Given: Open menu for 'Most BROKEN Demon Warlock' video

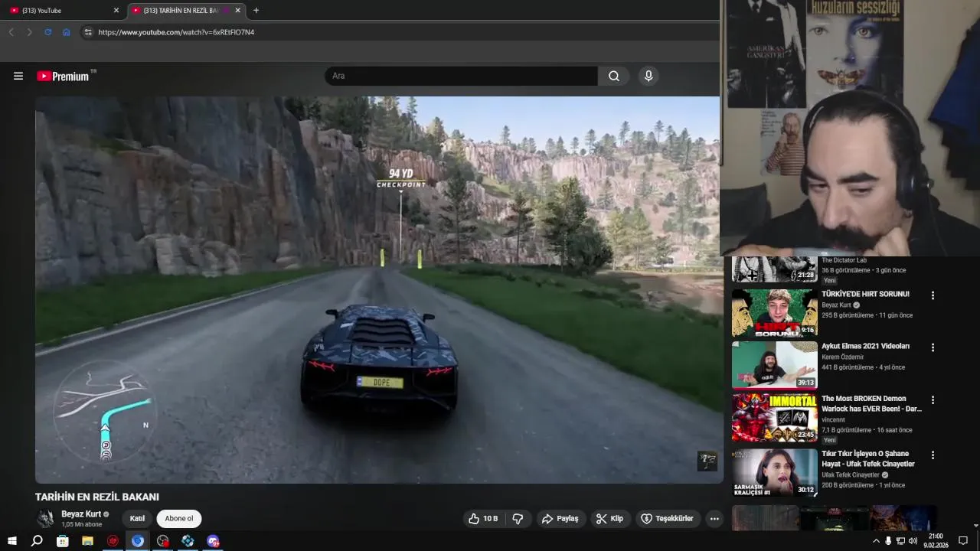Looking at the screenshot, I should [933, 399].
